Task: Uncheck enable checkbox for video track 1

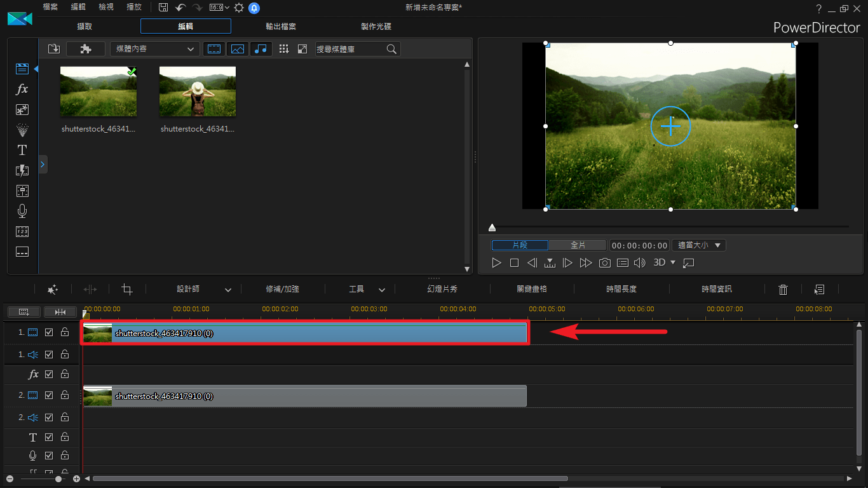Action: click(49, 332)
